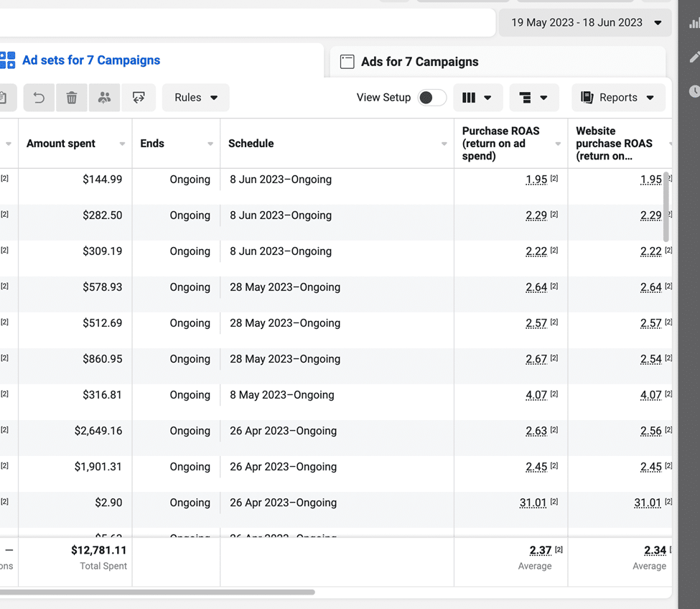
Task: Click the trash delete icon
Action: 71,98
